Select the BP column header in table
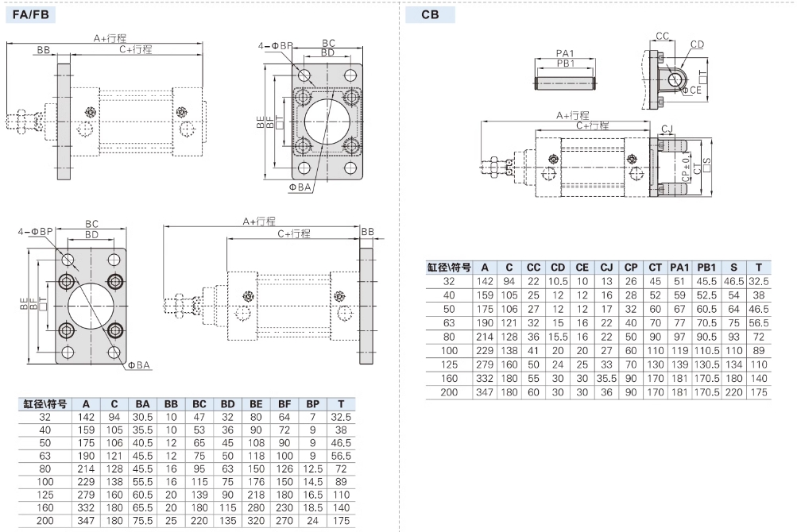This screenshot has height=532, width=797. click(x=312, y=404)
